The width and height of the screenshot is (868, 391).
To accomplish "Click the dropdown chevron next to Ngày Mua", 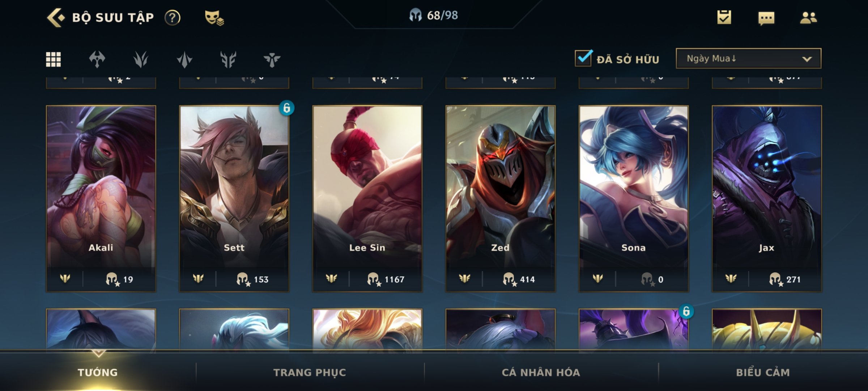I will [807, 59].
